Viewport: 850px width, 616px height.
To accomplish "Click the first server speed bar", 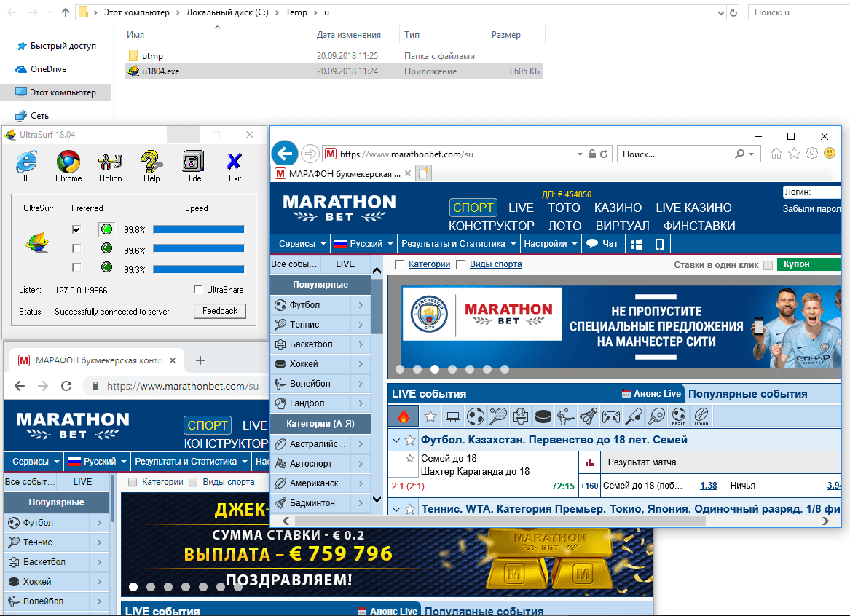I will [198, 229].
